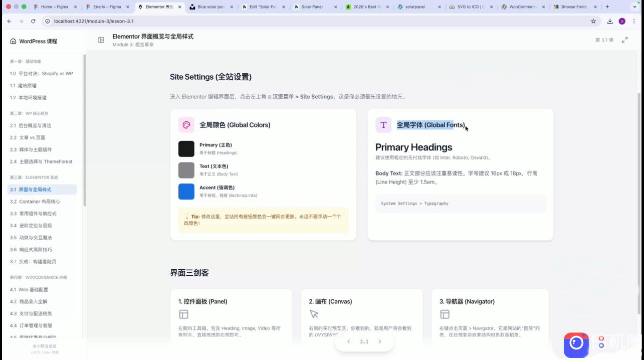Open lesson 3.2 Container 布局核心
644x360 pixels.
[x=42, y=202]
